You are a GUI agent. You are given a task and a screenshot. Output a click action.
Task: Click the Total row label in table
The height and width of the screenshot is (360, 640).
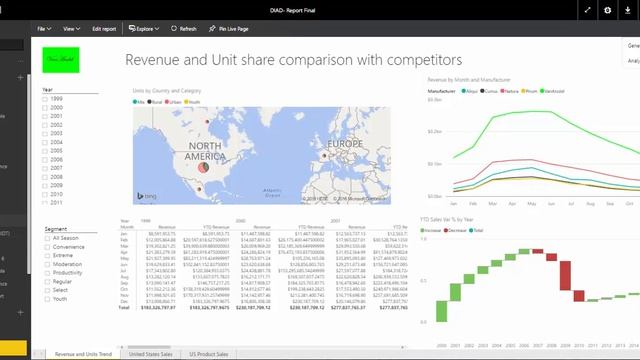coord(124,307)
